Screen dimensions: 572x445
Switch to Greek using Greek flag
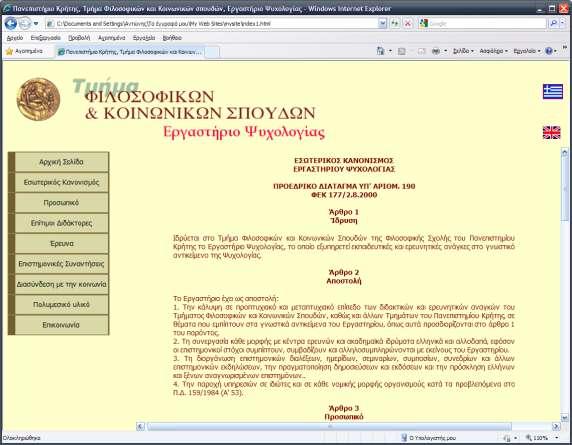tap(552, 92)
